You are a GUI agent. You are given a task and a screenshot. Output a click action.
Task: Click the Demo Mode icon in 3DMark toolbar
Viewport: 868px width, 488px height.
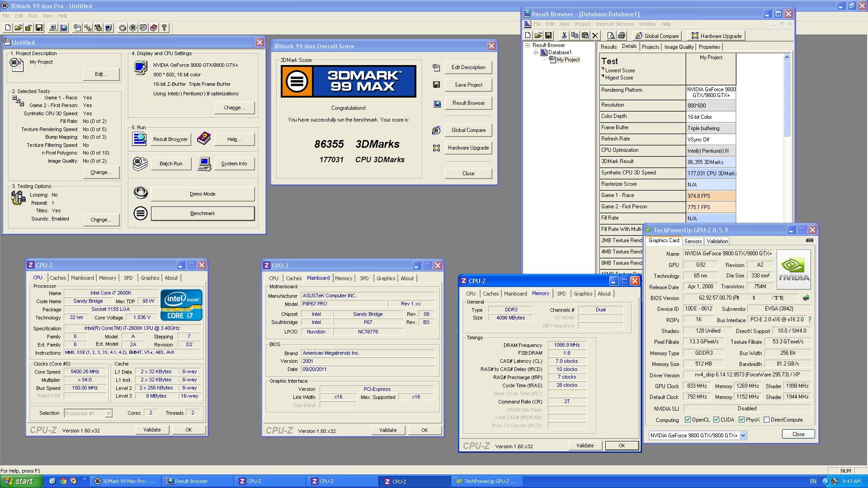coord(123,28)
